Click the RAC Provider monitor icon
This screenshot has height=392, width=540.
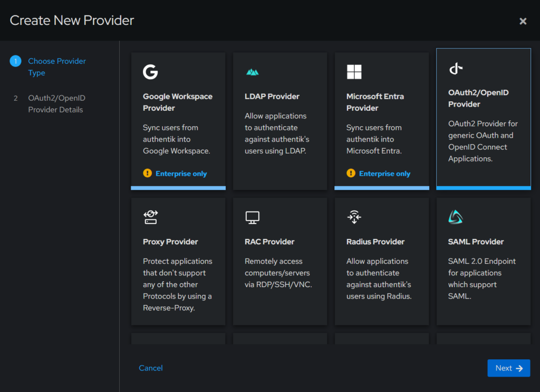252,217
